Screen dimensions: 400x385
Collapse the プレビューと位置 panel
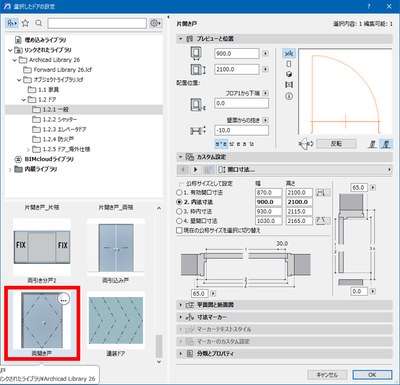click(181, 39)
